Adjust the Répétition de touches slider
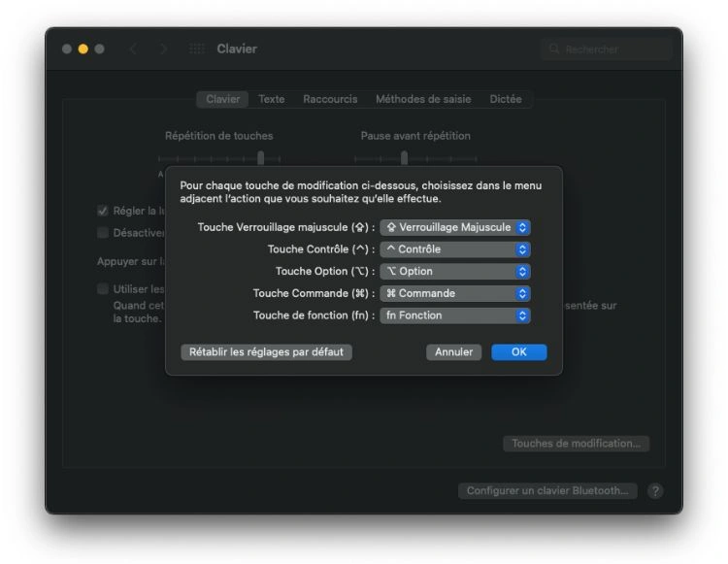The width and height of the screenshot is (728, 564). [219, 158]
